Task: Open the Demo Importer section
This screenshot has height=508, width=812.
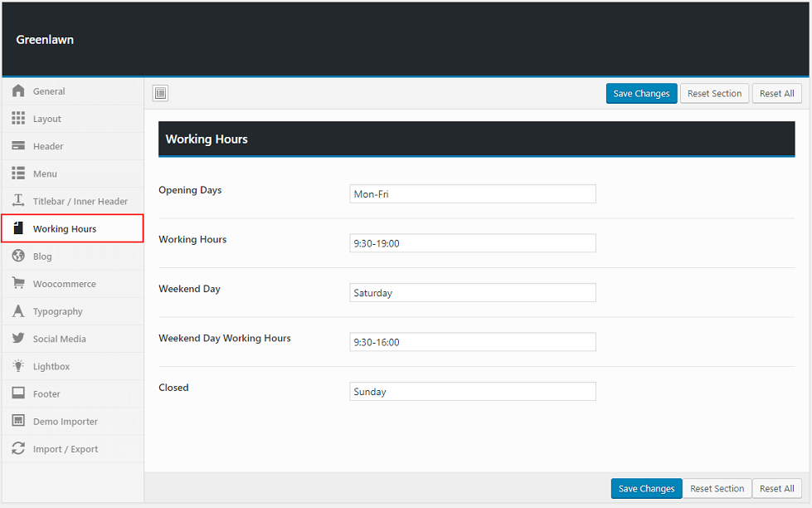Action: point(65,422)
